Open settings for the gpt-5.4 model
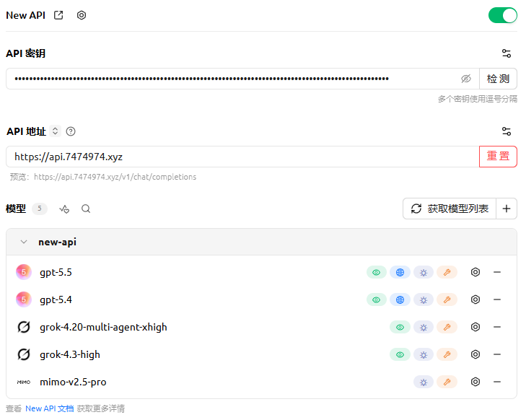 475,299
